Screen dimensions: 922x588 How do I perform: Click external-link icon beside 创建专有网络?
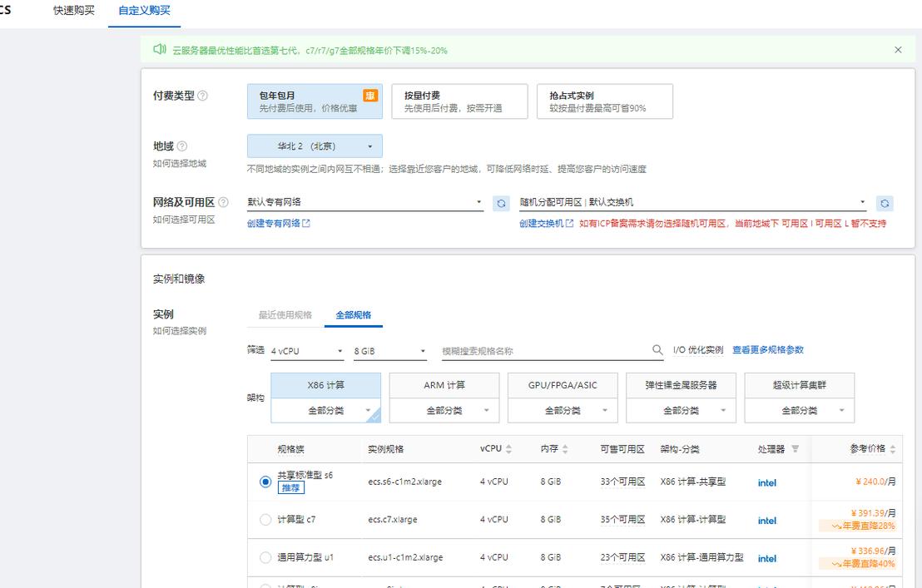click(x=305, y=223)
